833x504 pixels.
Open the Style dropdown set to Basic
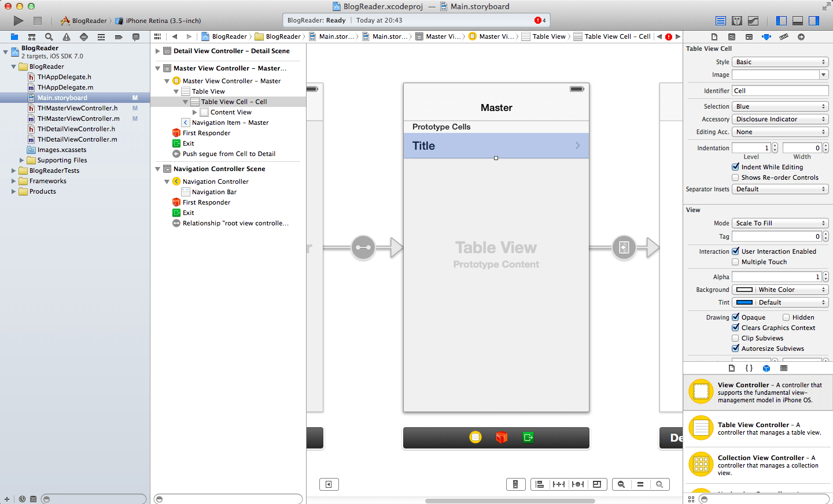point(780,62)
